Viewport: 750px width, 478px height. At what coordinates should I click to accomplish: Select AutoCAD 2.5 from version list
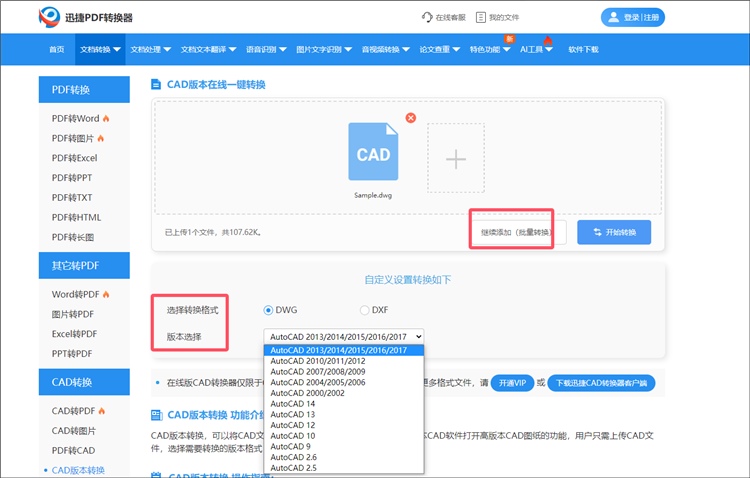point(293,467)
